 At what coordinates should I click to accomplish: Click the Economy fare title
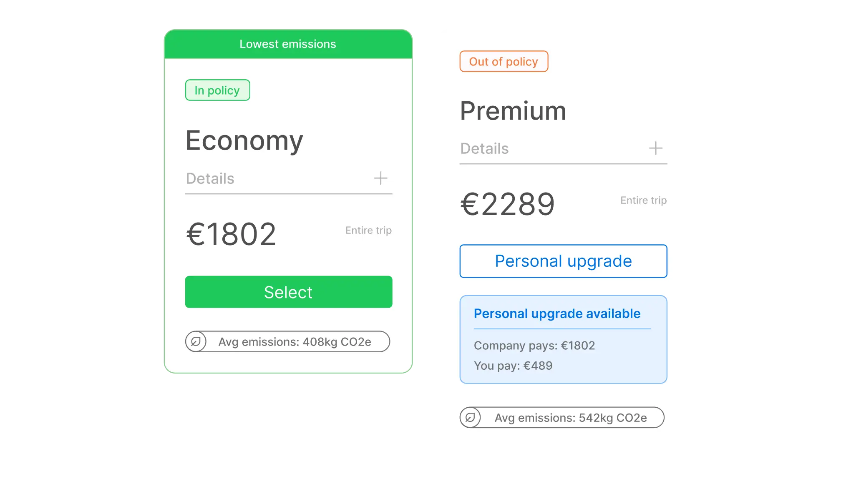(244, 140)
